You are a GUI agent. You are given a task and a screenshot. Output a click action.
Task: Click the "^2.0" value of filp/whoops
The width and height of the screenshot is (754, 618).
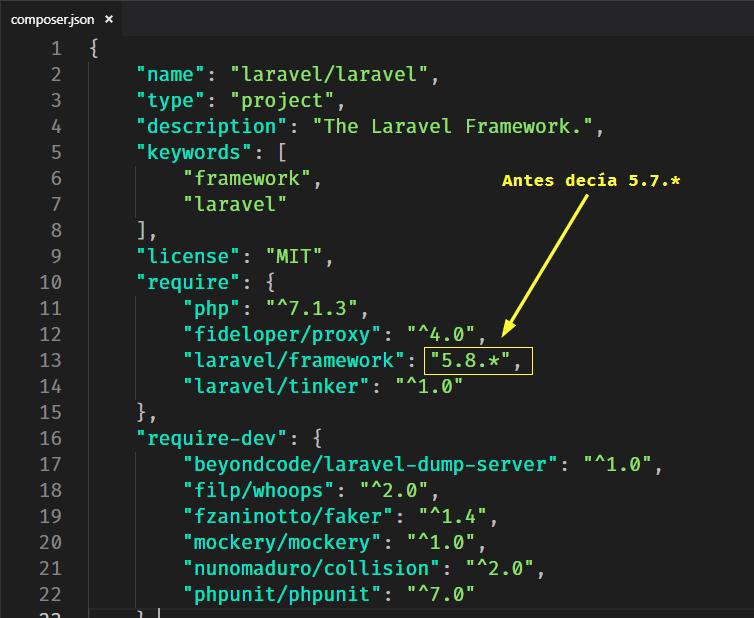click(x=394, y=490)
